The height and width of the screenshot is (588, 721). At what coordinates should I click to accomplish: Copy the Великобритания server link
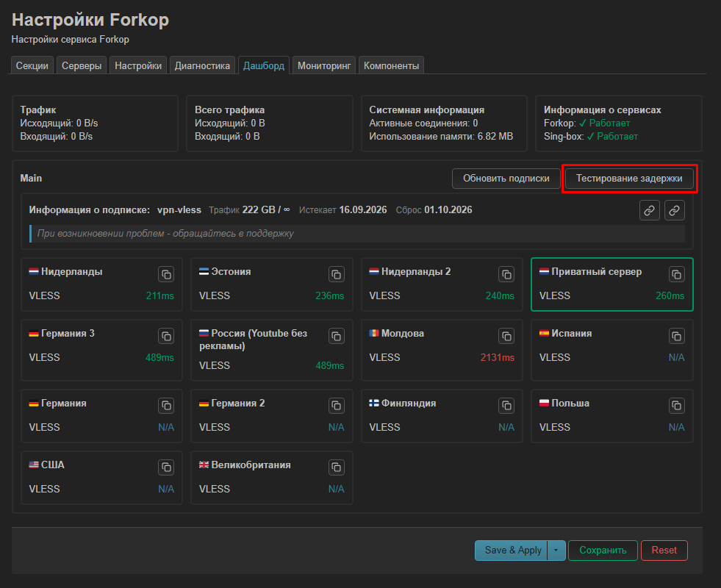pyautogui.click(x=336, y=467)
